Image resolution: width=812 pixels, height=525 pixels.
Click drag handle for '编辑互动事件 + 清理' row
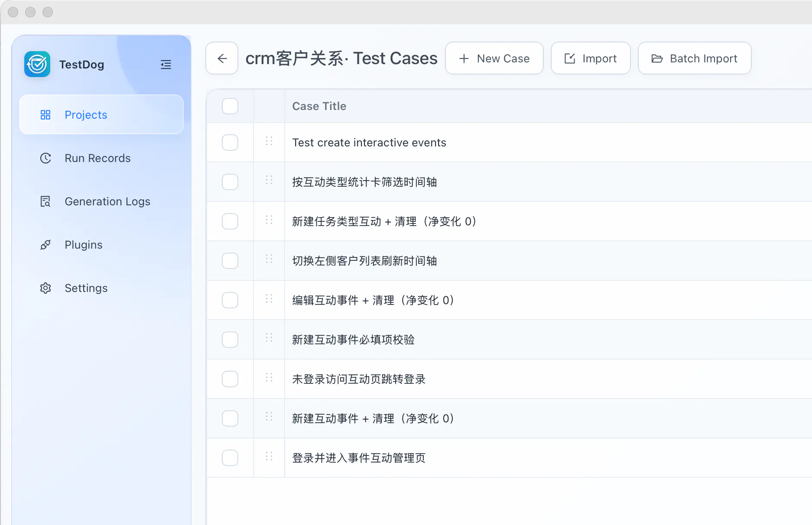(x=269, y=298)
